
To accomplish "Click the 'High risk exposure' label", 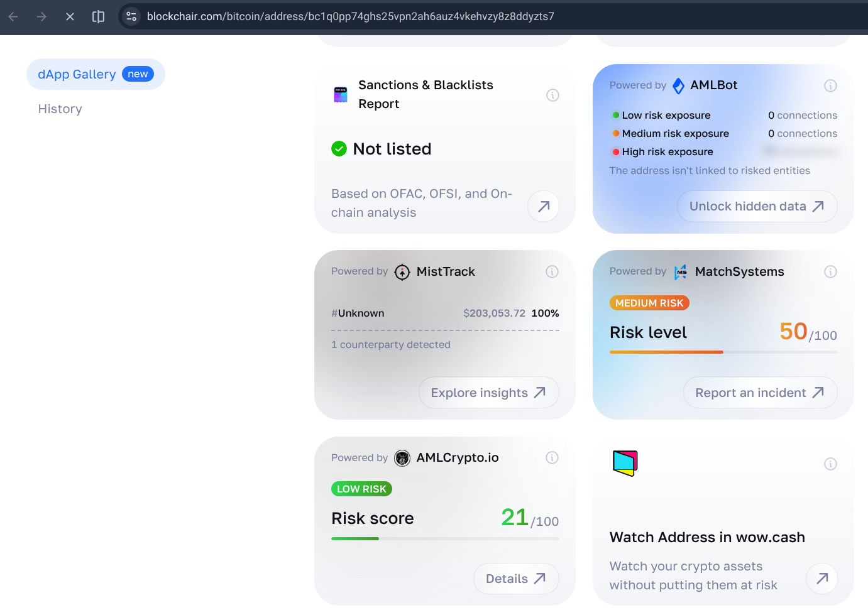I will tap(667, 151).
